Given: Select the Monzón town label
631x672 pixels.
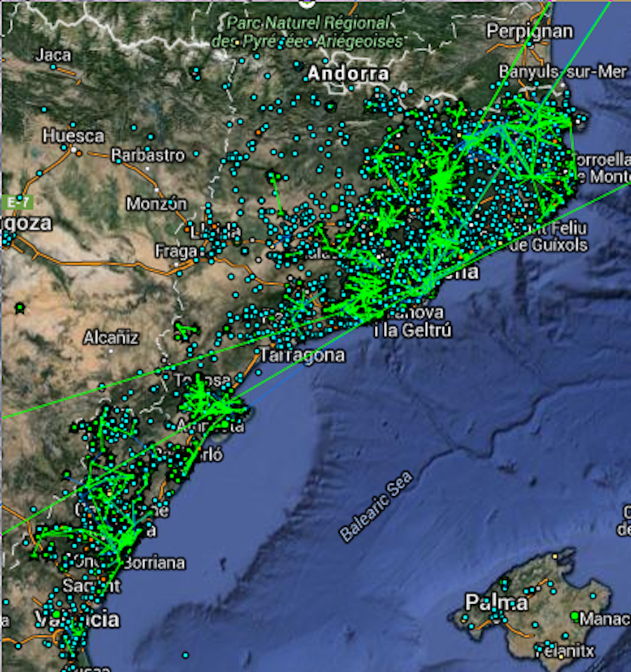Looking at the screenshot, I should 156,204.
